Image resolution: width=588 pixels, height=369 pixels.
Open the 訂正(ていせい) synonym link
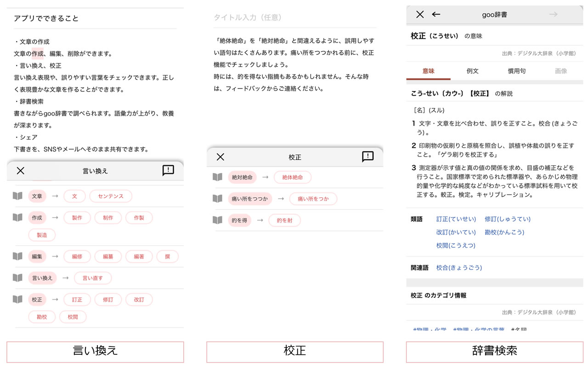tap(456, 219)
